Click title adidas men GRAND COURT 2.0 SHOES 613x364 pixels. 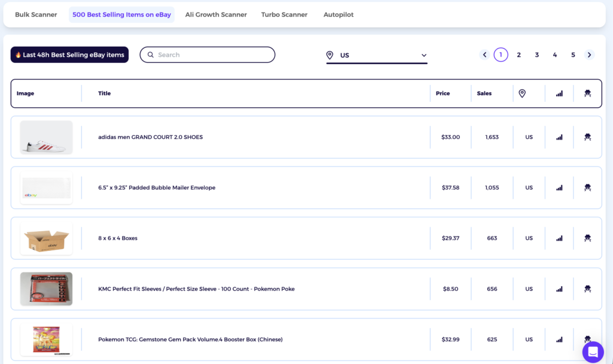(150, 137)
